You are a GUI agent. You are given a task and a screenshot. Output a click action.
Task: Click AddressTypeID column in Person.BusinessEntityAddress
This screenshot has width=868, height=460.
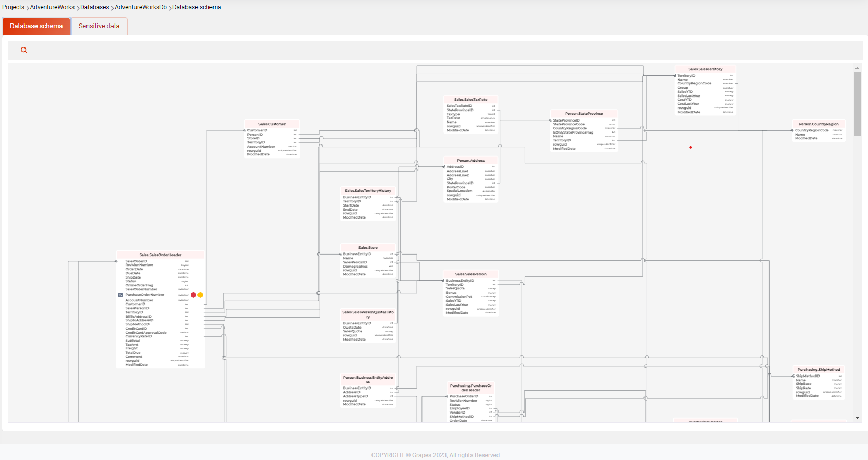(x=355, y=396)
